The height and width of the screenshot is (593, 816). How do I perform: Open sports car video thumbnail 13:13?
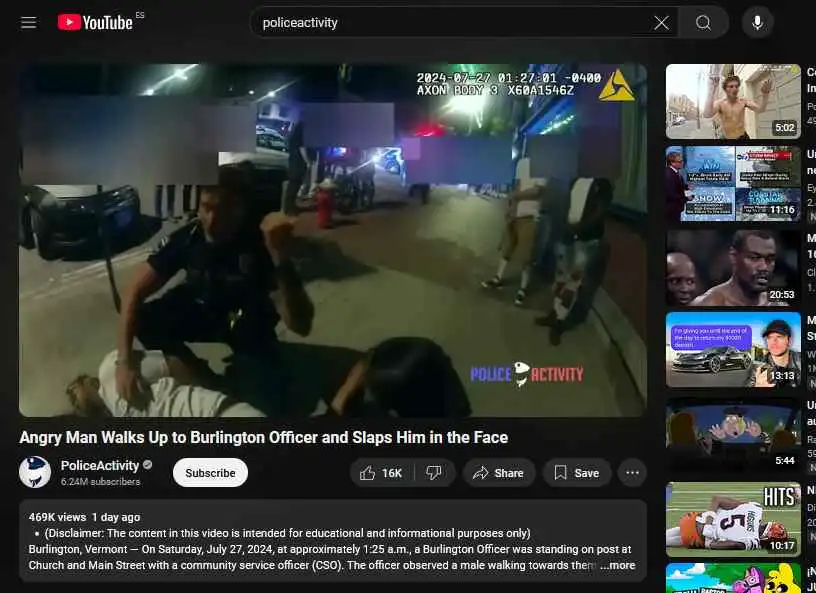click(x=733, y=350)
